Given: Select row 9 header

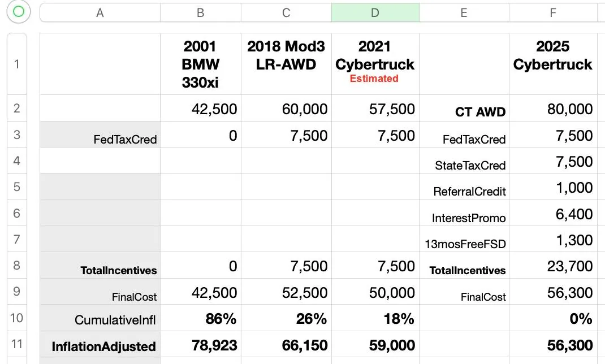Looking at the screenshot, I should (x=17, y=292).
